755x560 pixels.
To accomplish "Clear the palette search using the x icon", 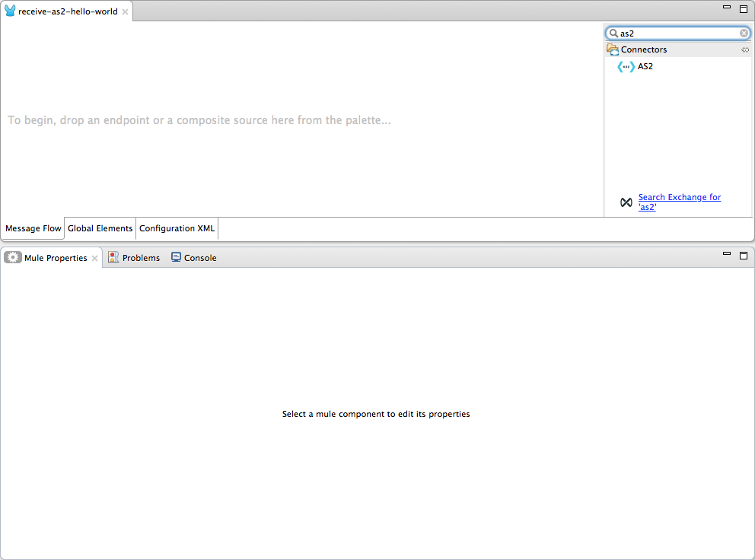I will click(744, 33).
